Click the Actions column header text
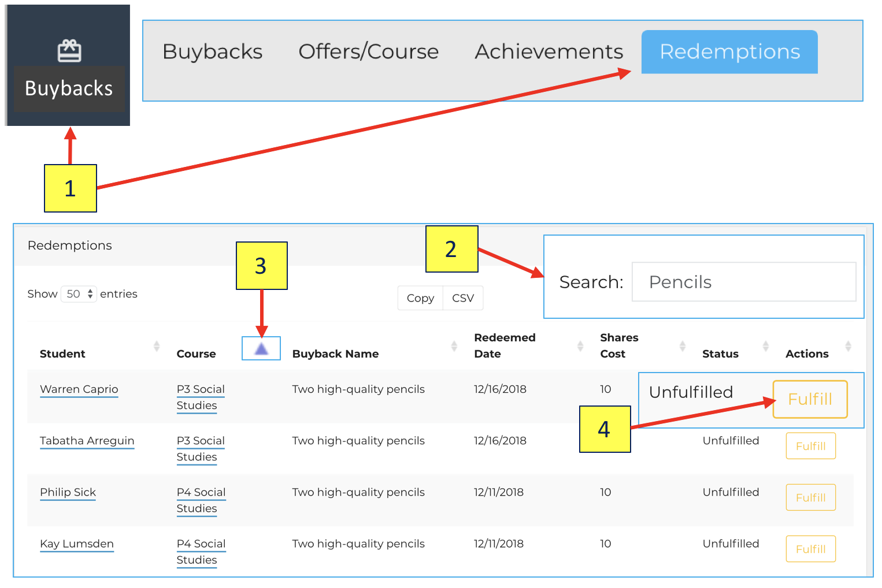Image resolution: width=882 pixels, height=588 pixels. click(x=807, y=353)
